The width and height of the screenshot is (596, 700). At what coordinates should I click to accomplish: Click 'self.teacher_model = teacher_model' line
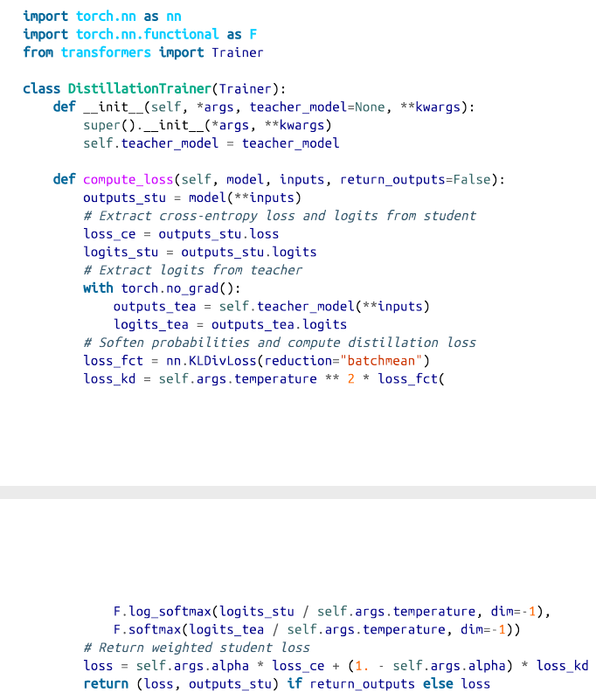tap(211, 143)
